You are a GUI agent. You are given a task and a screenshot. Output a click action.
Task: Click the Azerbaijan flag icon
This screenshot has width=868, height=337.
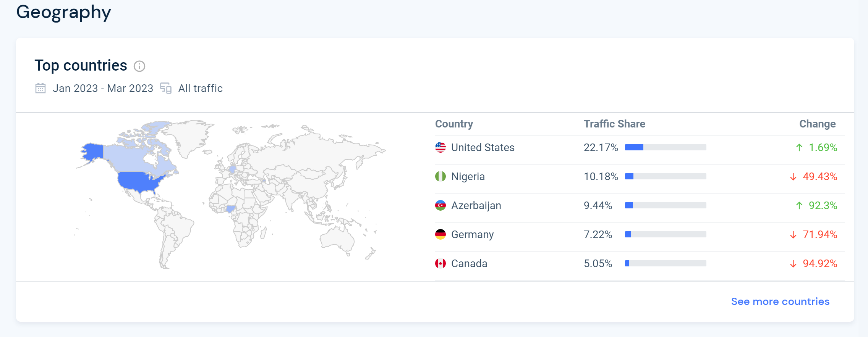point(440,205)
